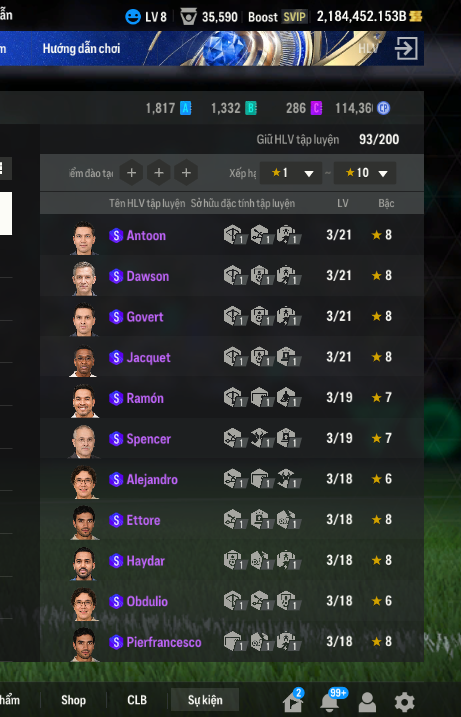Open the user profile silhouette icon
Screen dimensions: 461x717
pyautogui.click(x=367, y=702)
